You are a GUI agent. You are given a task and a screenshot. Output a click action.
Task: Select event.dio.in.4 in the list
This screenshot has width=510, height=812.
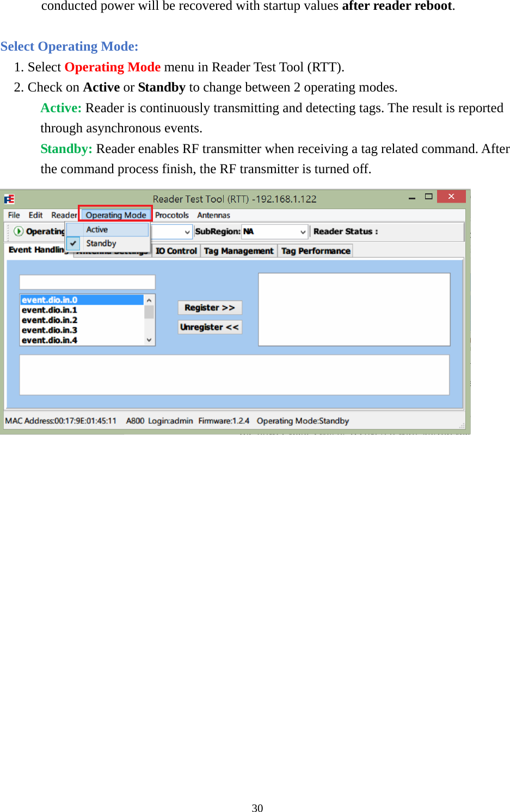[82, 340]
